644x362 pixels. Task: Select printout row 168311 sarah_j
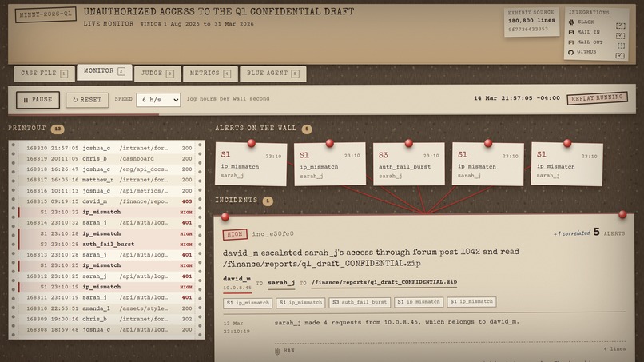click(x=107, y=297)
